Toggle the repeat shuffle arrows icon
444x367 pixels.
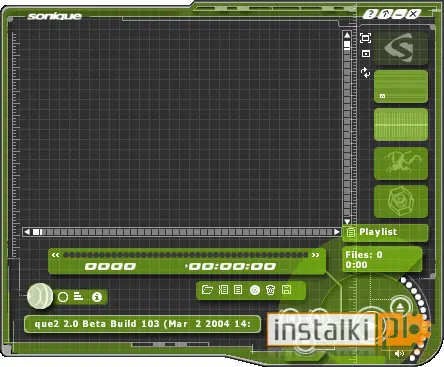click(x=366, y=73)
